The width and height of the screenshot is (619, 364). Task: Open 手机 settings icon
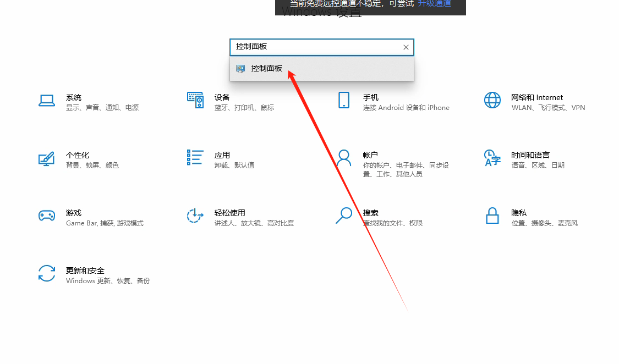click(x=344, y=100)
